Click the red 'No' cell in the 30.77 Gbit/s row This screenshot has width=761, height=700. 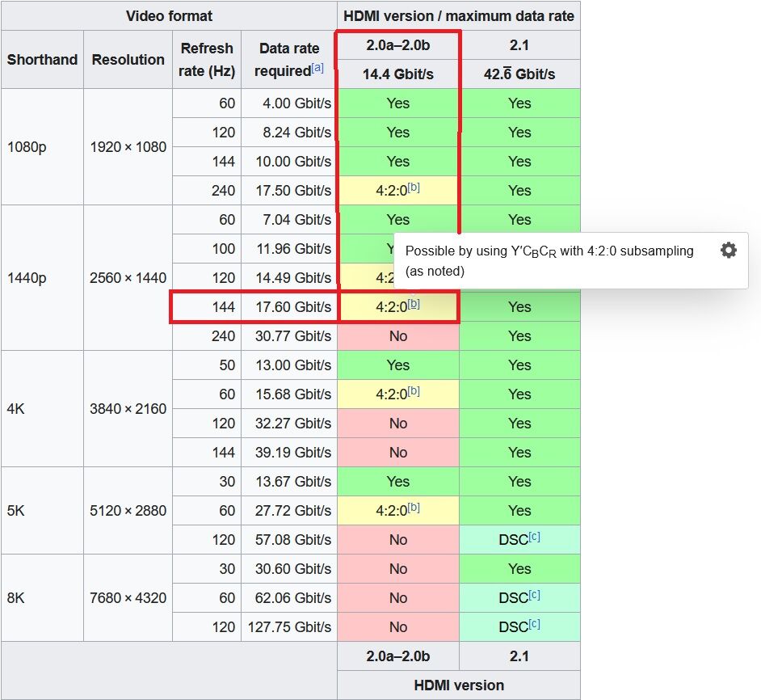click(398, 336)
